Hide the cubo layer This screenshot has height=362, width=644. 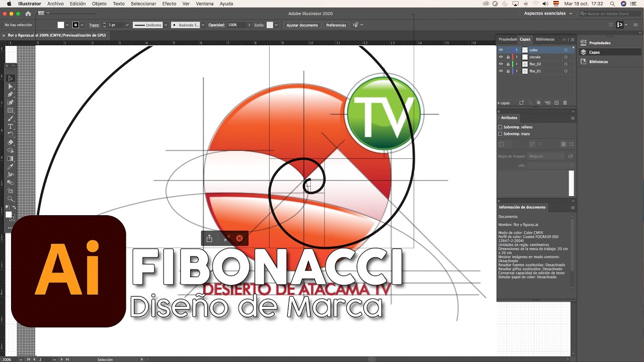point(501,50)
